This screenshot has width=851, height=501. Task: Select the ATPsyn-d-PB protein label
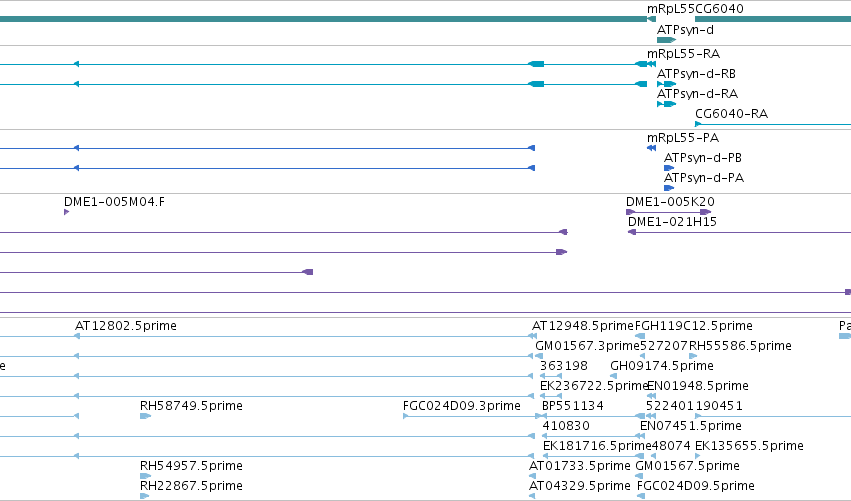coord(703,158)
